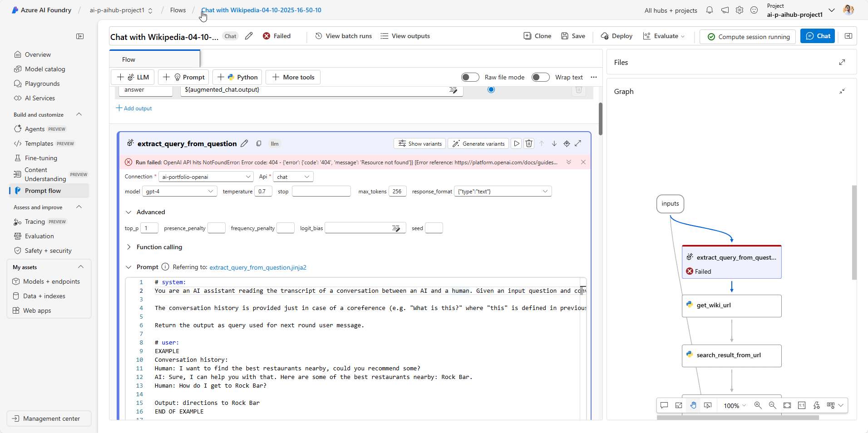Add an LLM node
Viewport: 868px width, 433px height.
point(133,77)
